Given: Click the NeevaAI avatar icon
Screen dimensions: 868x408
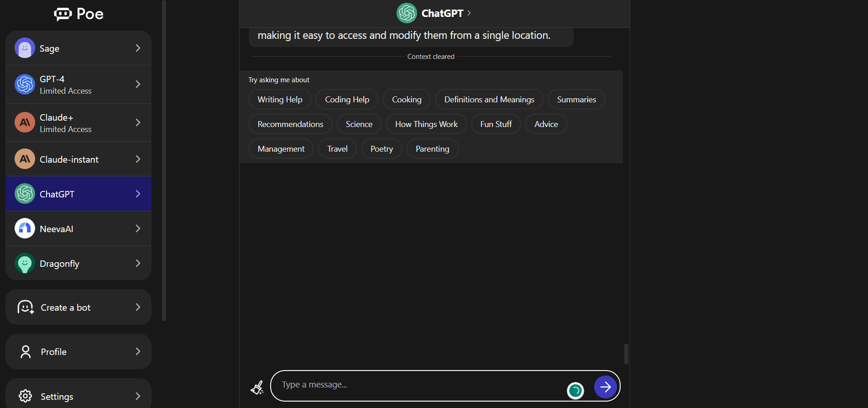Looking at the screenshot, I should point(25,228).
